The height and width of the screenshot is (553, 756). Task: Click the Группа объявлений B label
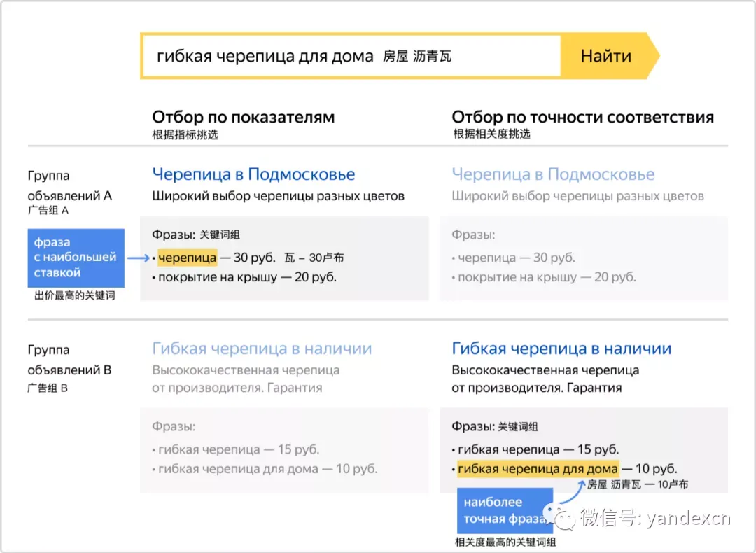tap(69, 360)
